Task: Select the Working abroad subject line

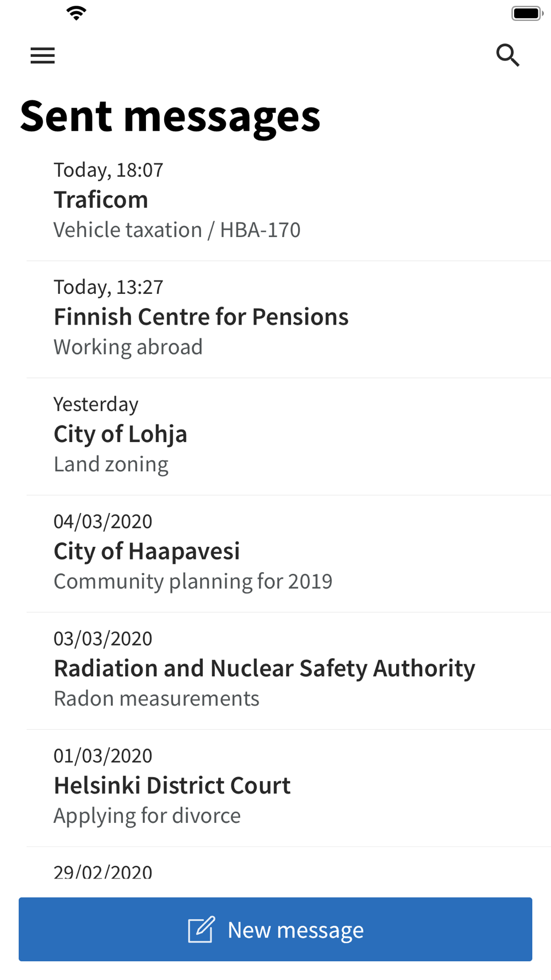Action: (128, 347)
